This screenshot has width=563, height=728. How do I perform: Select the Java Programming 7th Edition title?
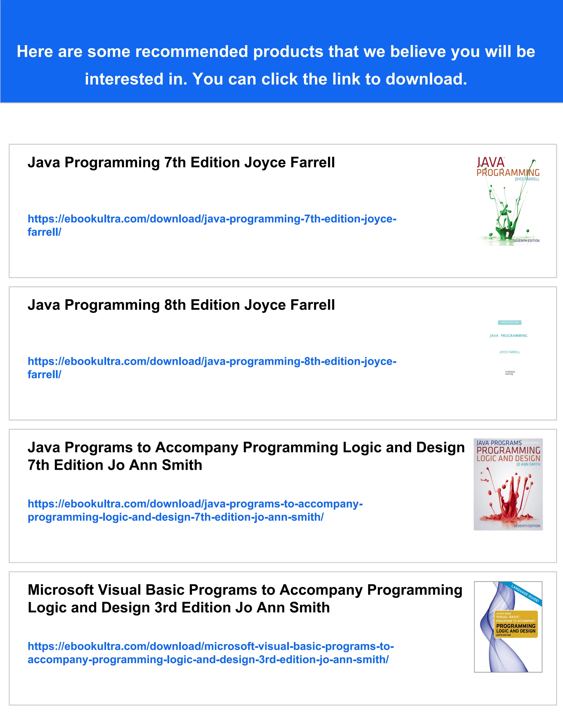(x=181, y=163)
